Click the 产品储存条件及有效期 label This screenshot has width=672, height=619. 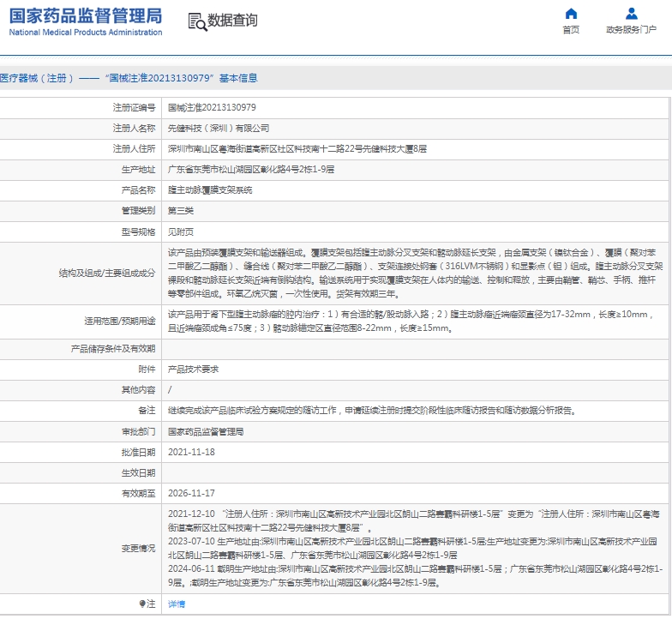point(113,348)
